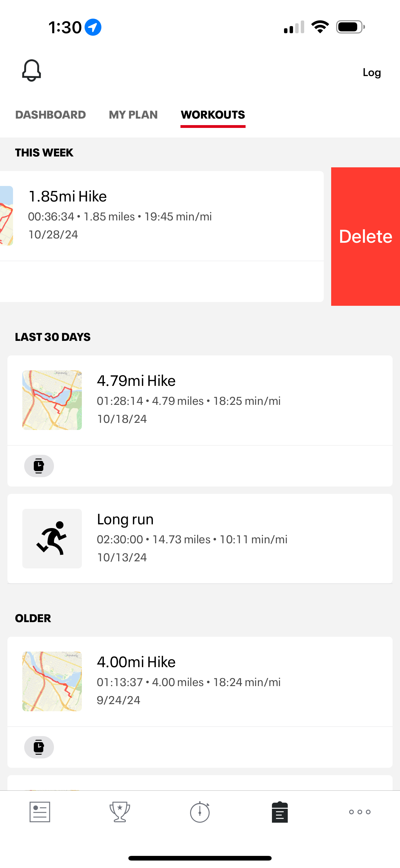Screen dimensions: 400x868
Task: Select the Workouts tab
Action: coord(213,115)
